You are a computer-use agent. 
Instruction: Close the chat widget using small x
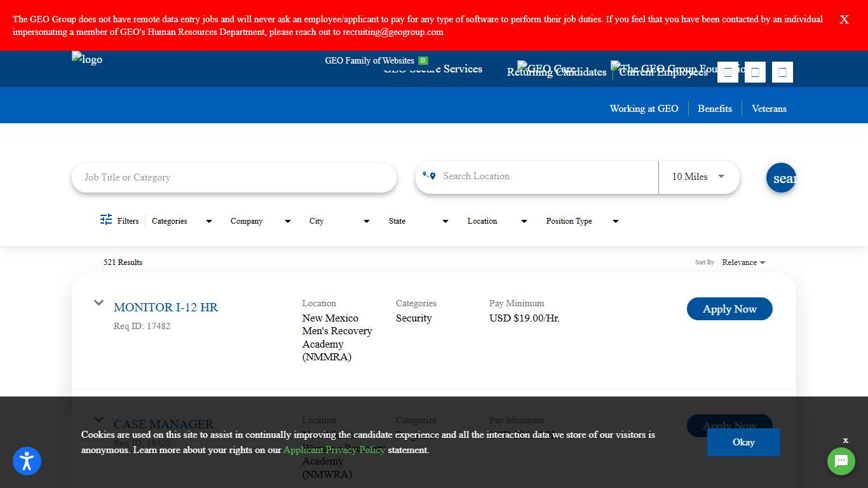coord(845,440)
